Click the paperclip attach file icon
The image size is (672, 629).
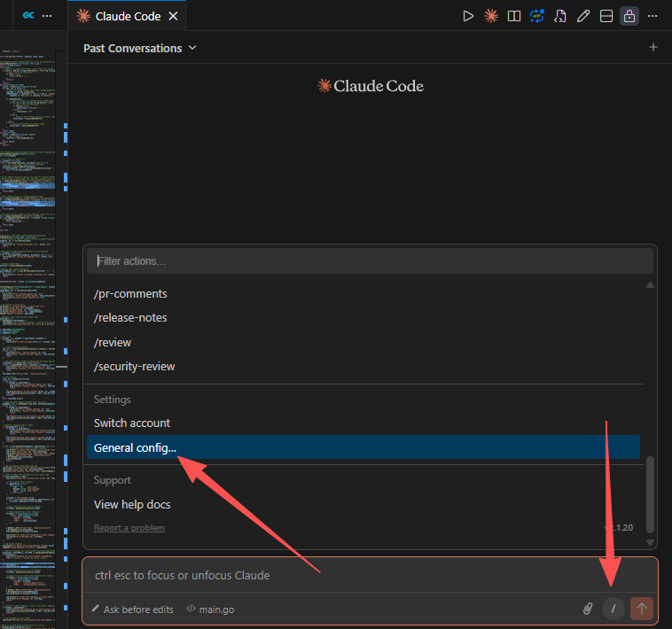[588, 609]
